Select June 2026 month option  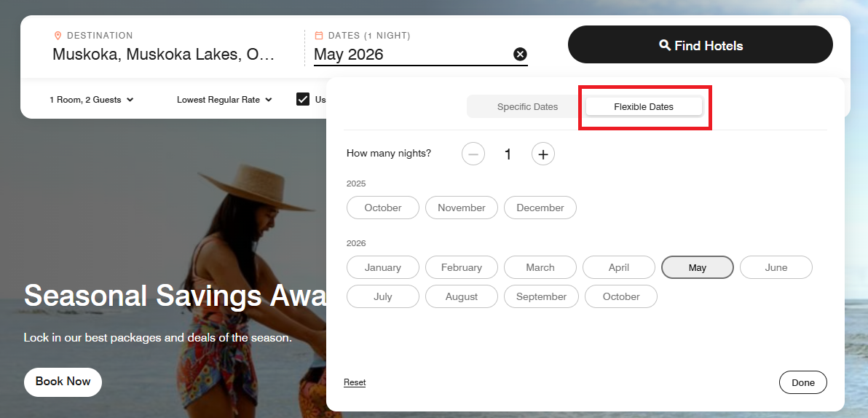pos(776,267)
